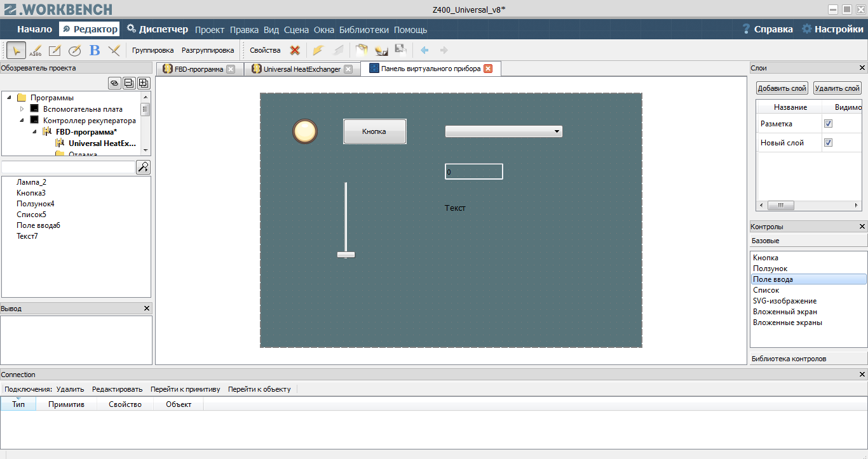
Task: Select the text tool in toolbar
Action: [x=36, y=50]
